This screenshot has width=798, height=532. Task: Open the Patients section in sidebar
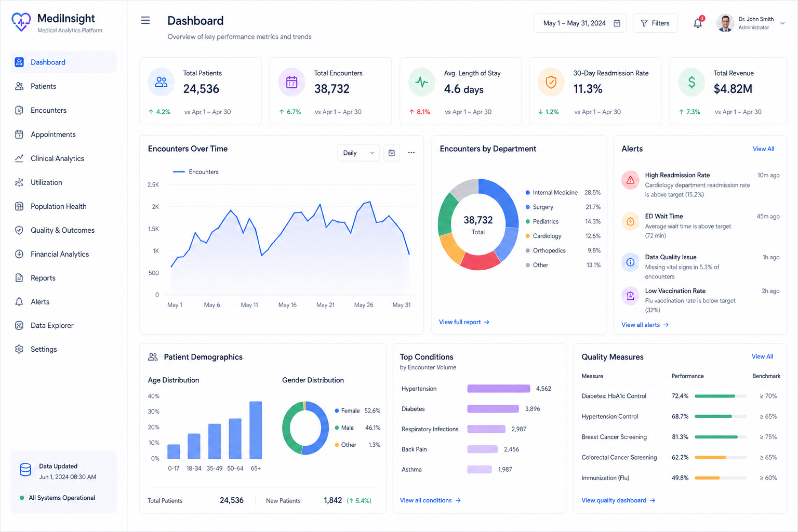click(63, 86)
